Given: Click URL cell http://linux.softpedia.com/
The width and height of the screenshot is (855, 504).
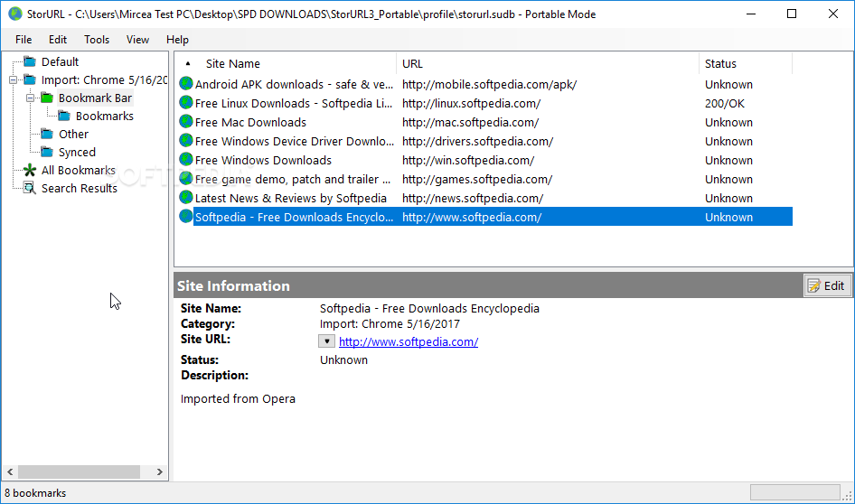Looking at the screenshot, I should pyautogui.click(x=471, y=104).
